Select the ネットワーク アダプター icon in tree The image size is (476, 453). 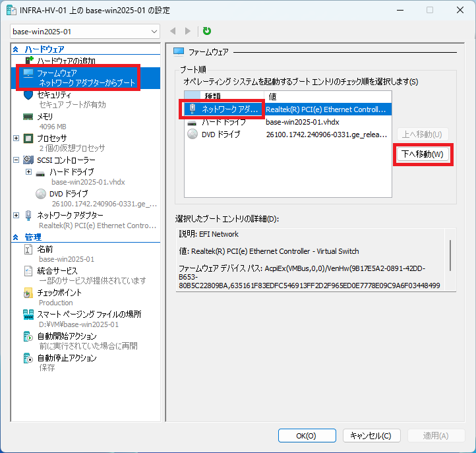(28, 216)
